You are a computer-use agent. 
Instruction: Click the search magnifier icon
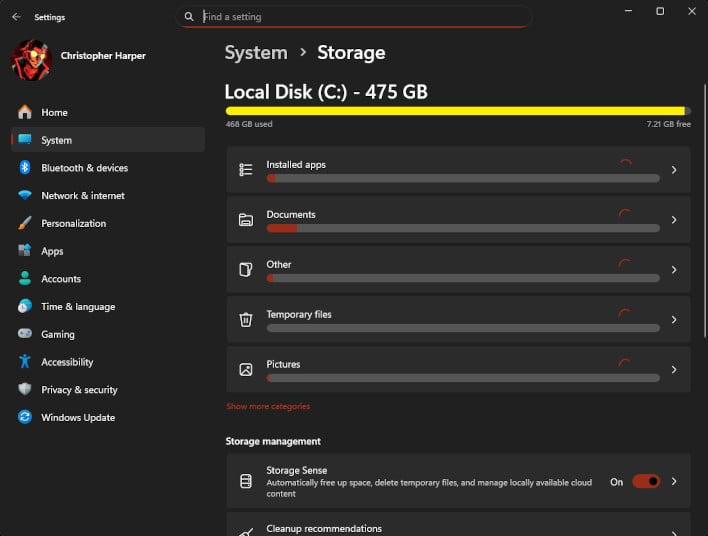[189, 17]
